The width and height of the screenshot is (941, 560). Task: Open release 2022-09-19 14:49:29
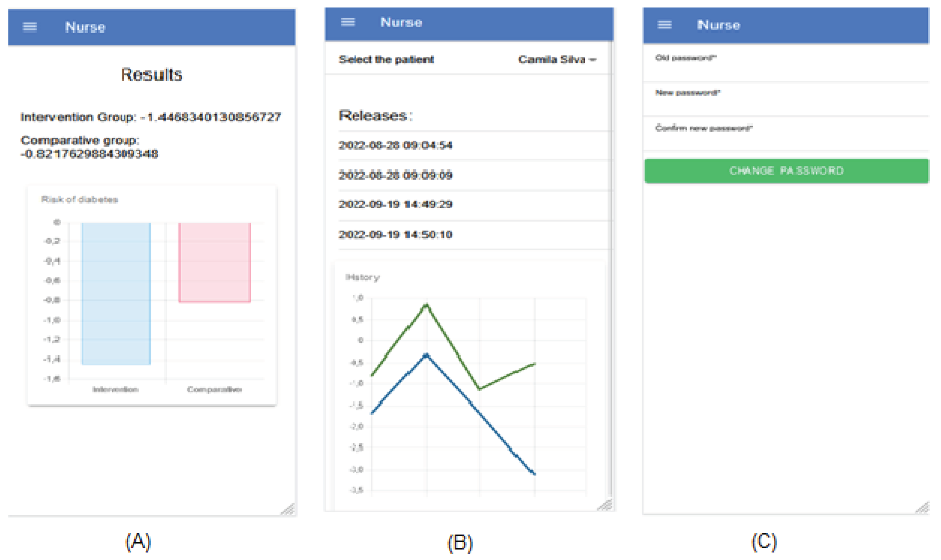click(395, 204)
